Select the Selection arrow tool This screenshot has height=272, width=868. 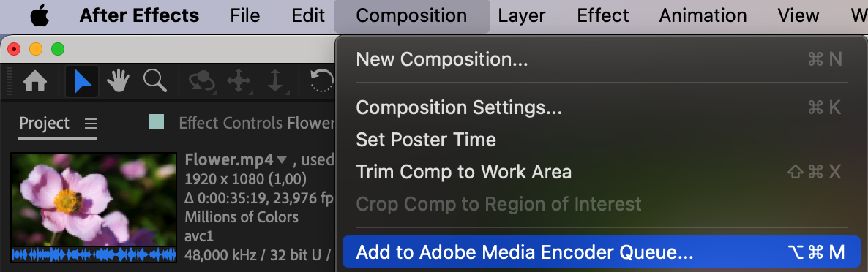pyautogui.click(x=83, y=82)
